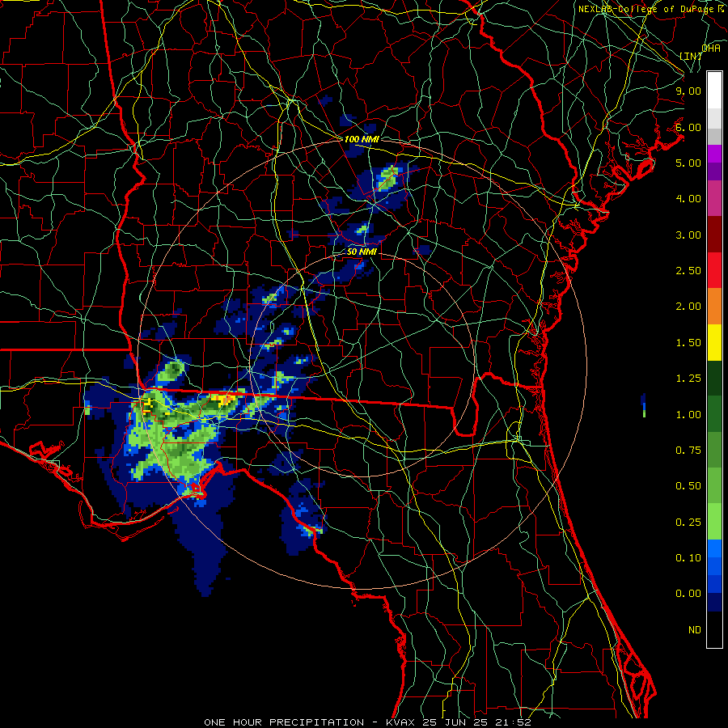Click the "(IN)" units label
This screenshot has width=728, height=728.
(x=691, y=56)
